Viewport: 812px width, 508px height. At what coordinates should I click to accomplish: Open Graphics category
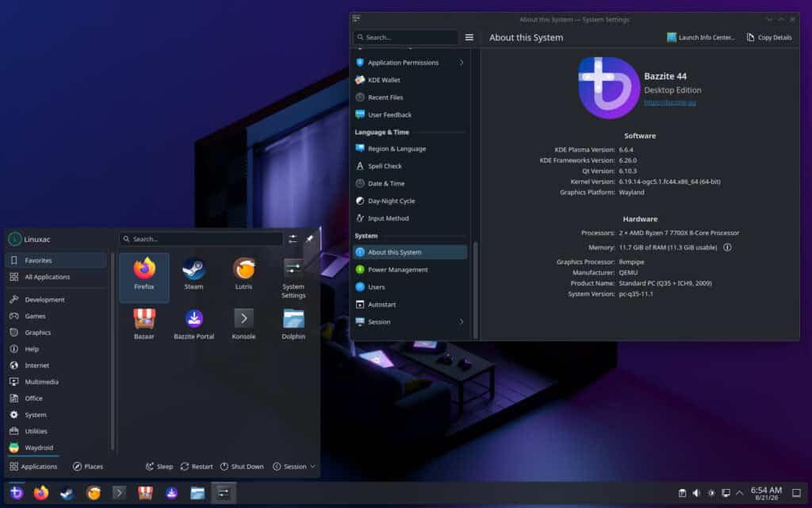coord(56,333)
